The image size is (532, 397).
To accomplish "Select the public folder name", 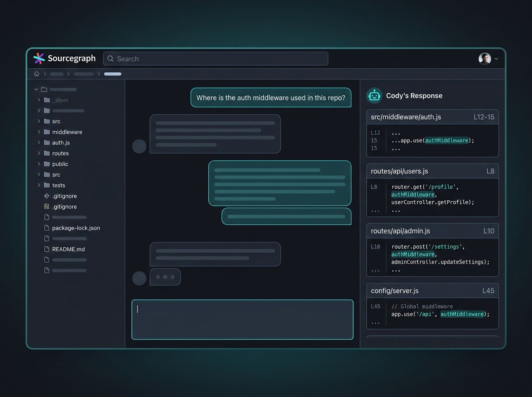I will 60,164.
